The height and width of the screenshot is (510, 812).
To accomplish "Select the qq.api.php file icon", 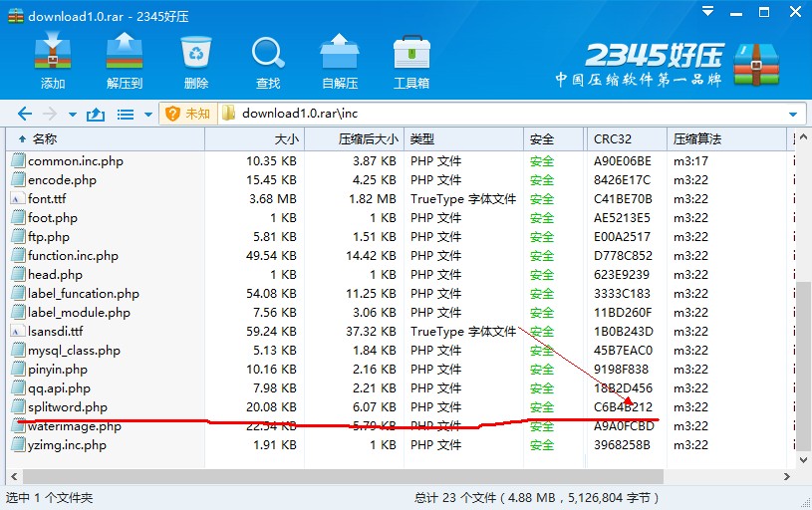I will point(18,387).
